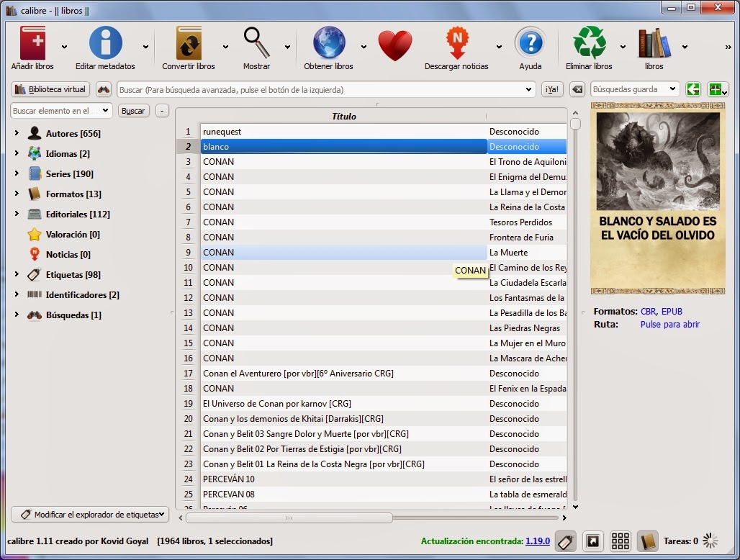The height and width of the screenshot is (560, 740).
Task: Click the 'Tesoros Perdidos' cell
Action: (x=527, y=222)
